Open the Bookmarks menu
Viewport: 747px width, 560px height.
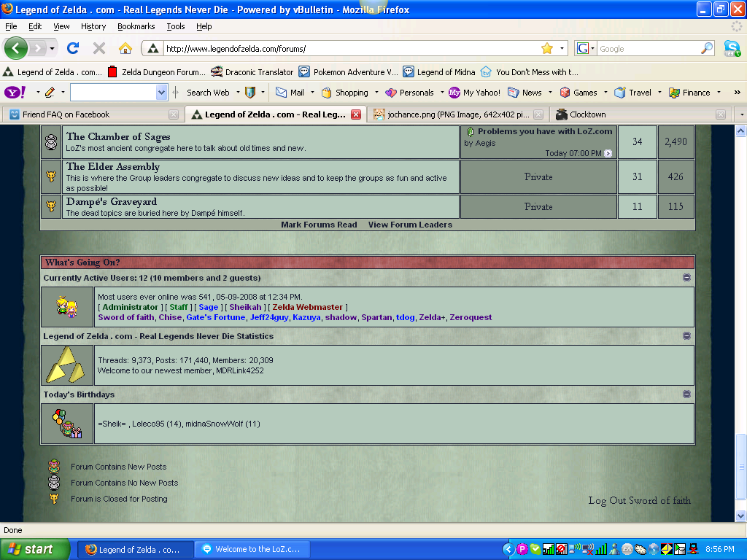pos(136,26)
